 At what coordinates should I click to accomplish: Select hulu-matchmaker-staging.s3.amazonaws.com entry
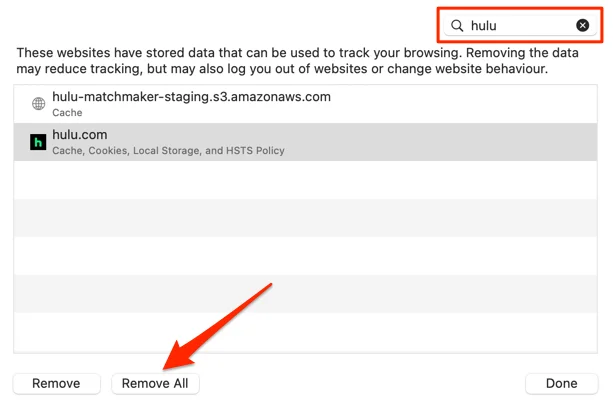(305, 104)
